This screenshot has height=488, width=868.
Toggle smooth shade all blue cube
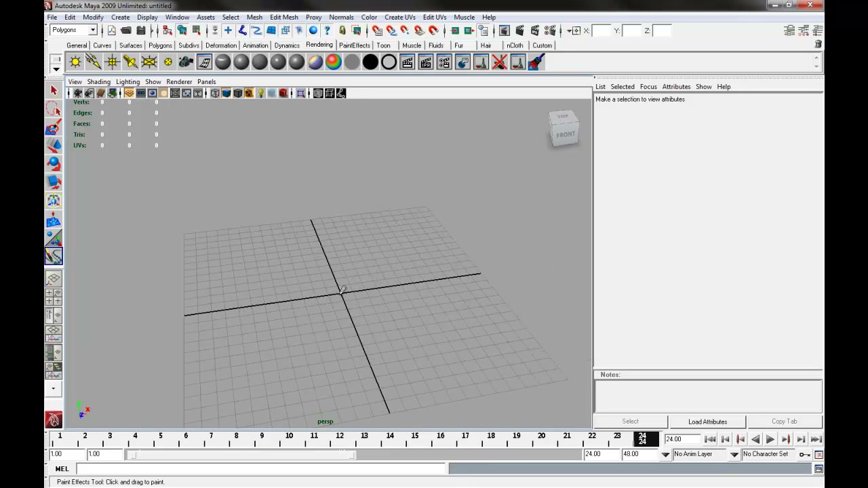pyautogui.click(x=226, y=93)
